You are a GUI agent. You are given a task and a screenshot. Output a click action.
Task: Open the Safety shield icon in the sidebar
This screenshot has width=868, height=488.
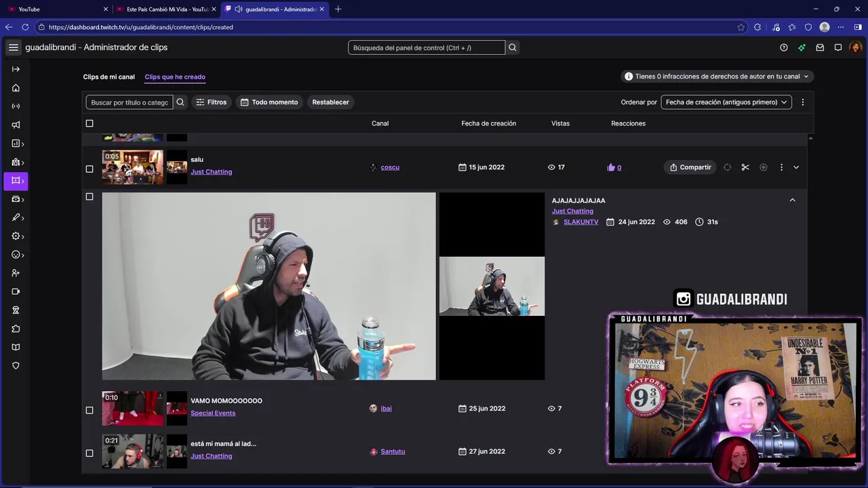pos(16,365)
